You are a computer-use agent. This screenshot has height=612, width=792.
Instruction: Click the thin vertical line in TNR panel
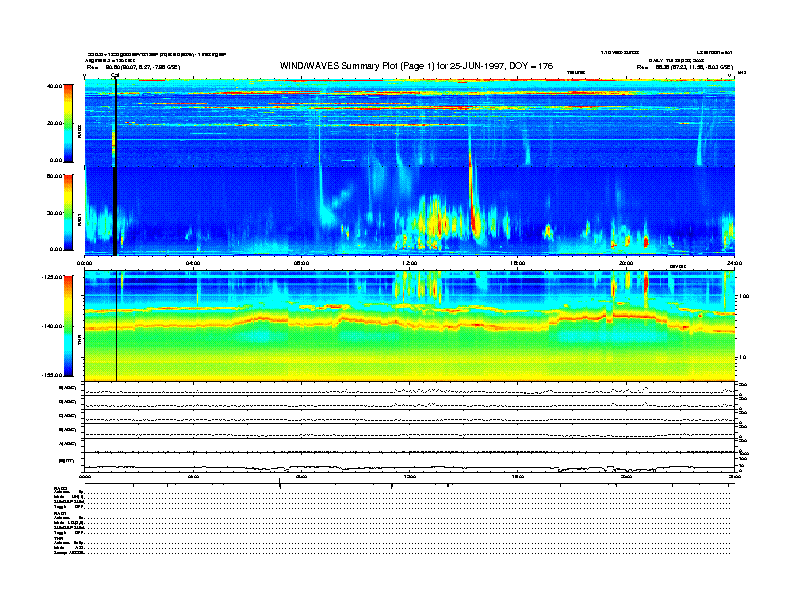[x=117, y=326]
